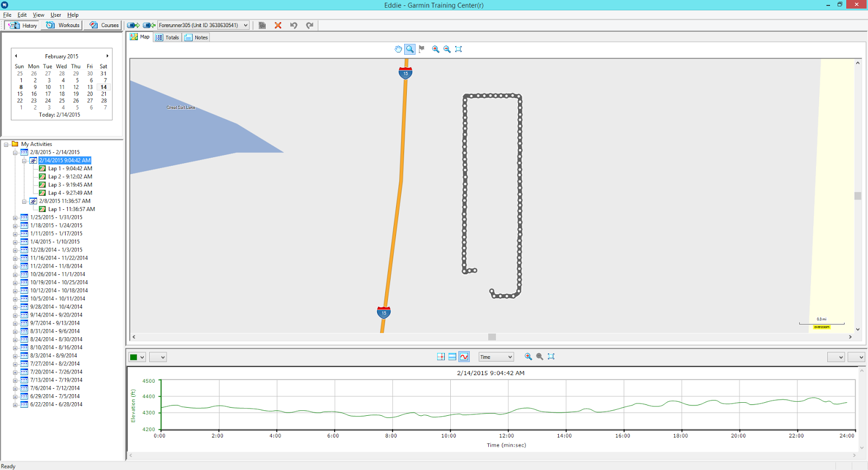Click the highlighted line graph icon
Viewport: 868px width, 470px height.
click(464, 357)
